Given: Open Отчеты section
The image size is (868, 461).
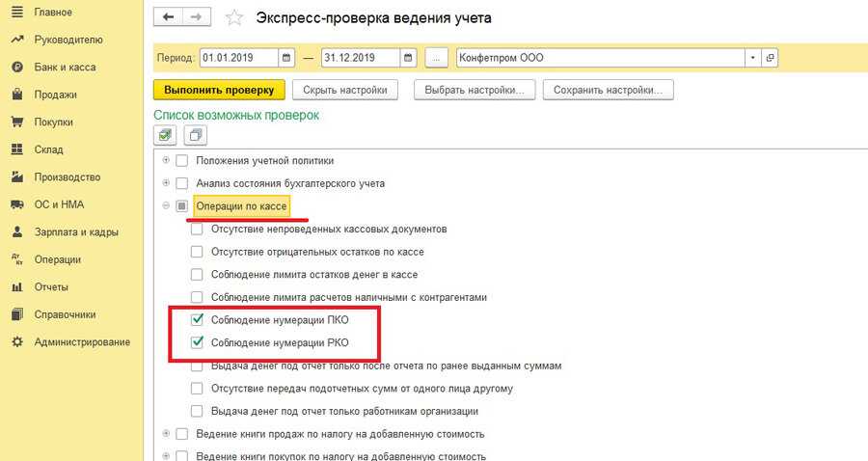Looking at the screenshot, I should pos(51,286).
